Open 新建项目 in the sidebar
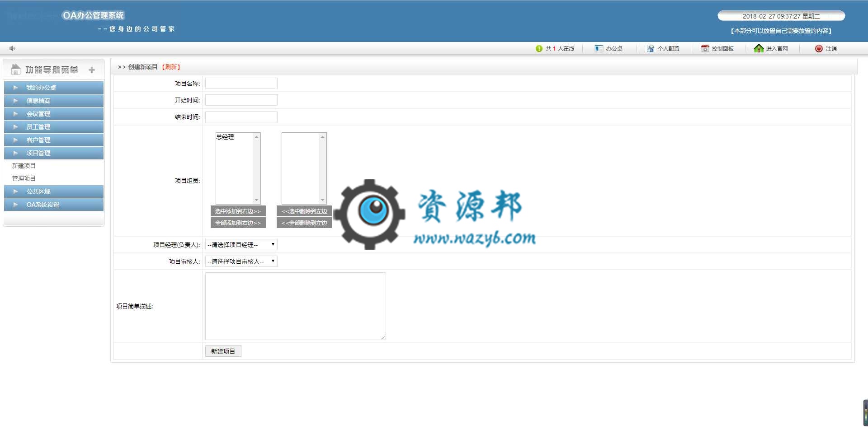 [x=24, y=166]
